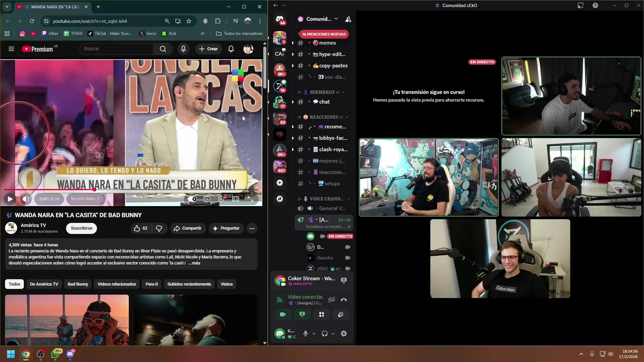Viewport: 644px width, 362px height.
Task: Open video player settings gear
Action: (221, 199)
